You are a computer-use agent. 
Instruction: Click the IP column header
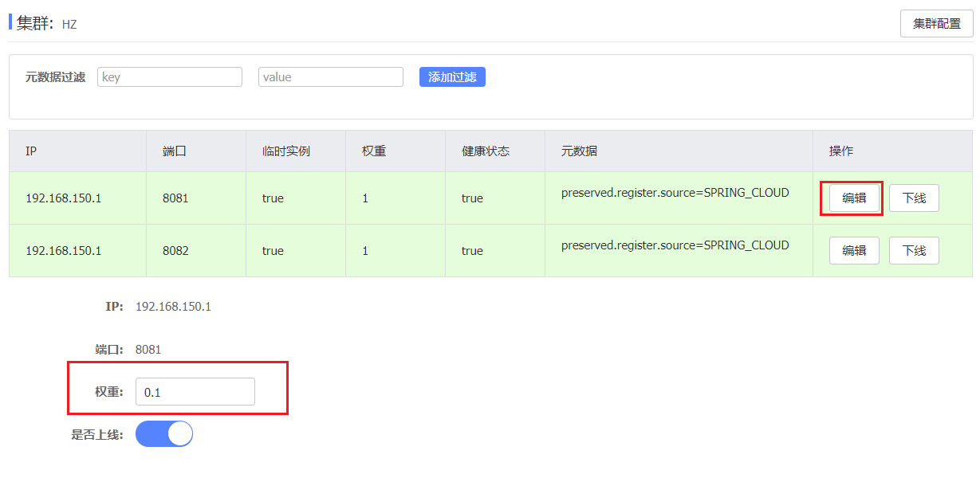(31, 151)
